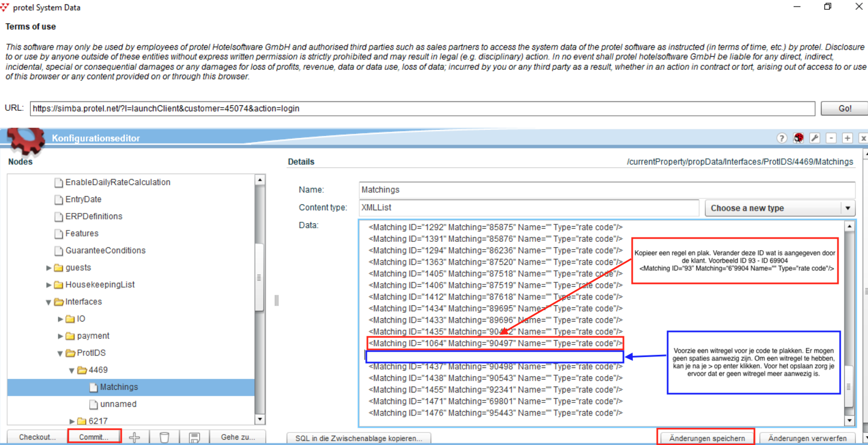The width and height of the screenshot is (868, 445).
Task: Click the Matching ID="1438" data line
Action: 496,378
